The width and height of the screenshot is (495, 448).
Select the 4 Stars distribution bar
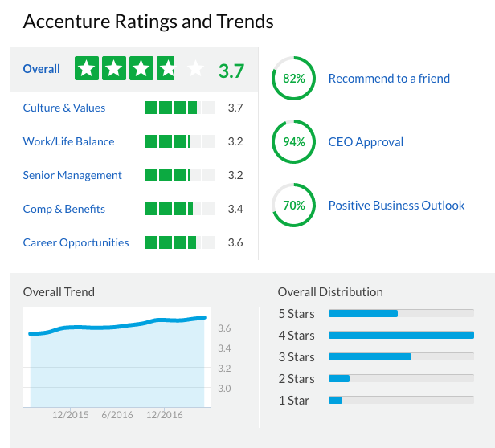401,335
